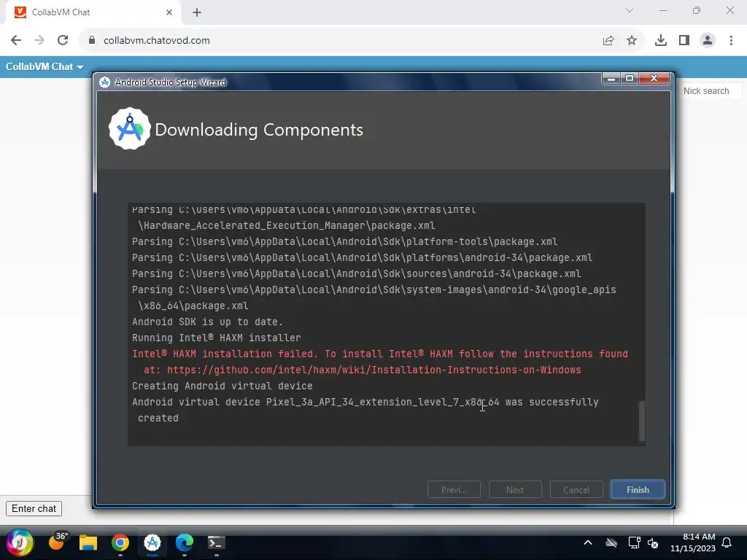Maximize the Android Studio Setup Wizard window
The width and height of the screenshot is (747, 560).
click(x=630, y=78)
